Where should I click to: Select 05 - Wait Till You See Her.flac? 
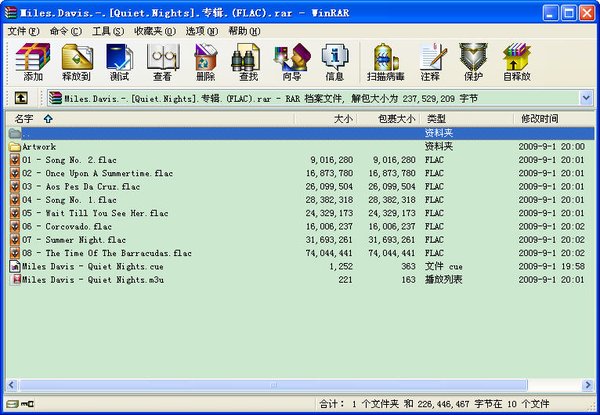coord(95,213)
